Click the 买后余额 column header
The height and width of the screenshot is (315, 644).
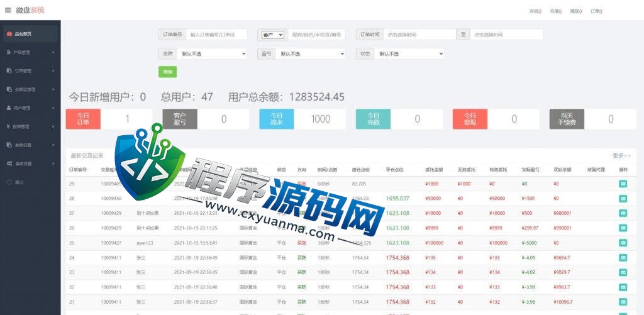(562, 170)
